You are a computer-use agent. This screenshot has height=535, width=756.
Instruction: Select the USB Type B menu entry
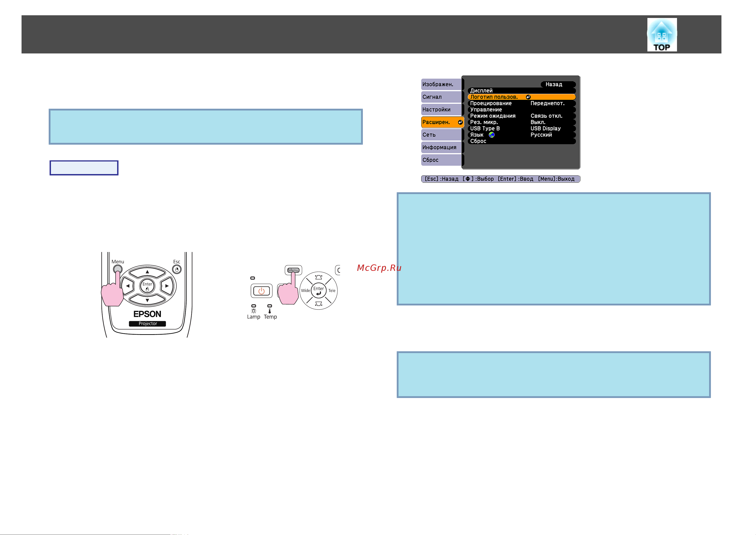[x=522, y=128]
